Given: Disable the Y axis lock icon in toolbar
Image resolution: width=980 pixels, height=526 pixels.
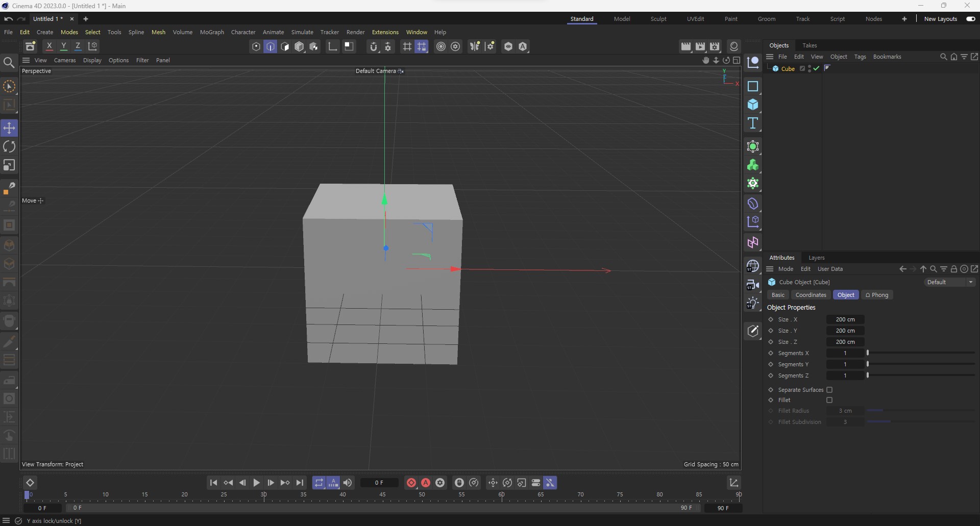Looking at the screenshot, I should pyautogui.click(x=63, y=46).
